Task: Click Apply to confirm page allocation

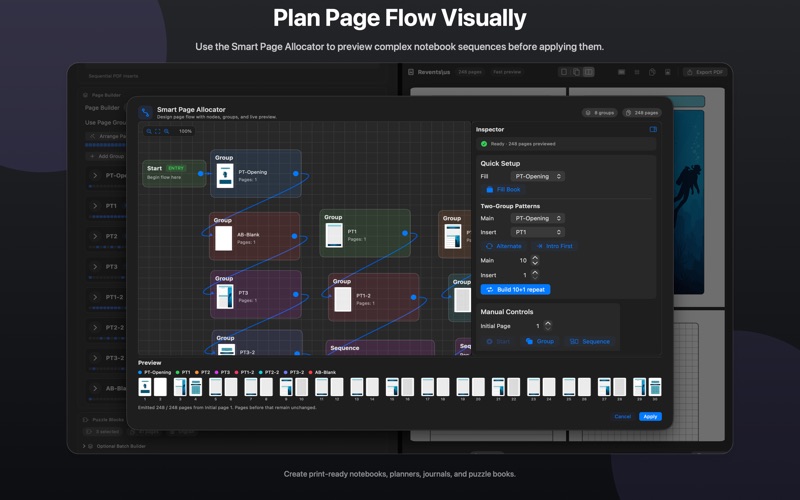Action: click(x=650, y=416)
